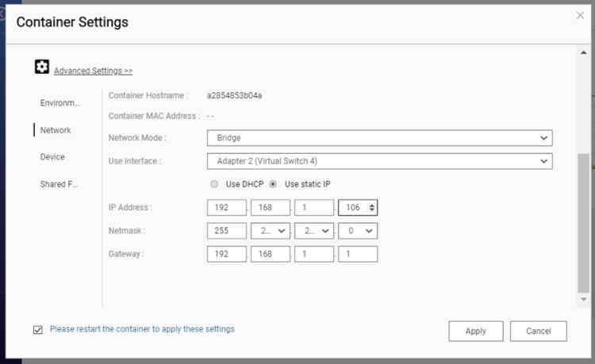Screen dimensions: 595x364
Task: Click the IP Address last octet stepper
Action: pyautogui.click(x=372, y=207)
